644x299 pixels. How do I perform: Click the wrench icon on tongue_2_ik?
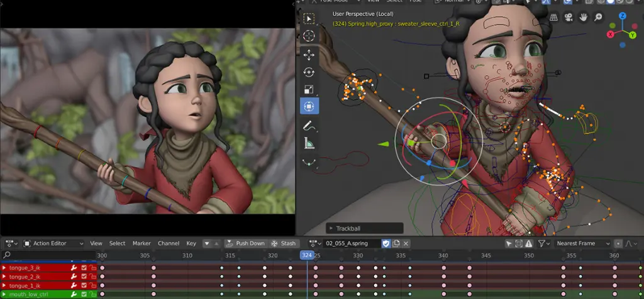(x=74, y=277)
